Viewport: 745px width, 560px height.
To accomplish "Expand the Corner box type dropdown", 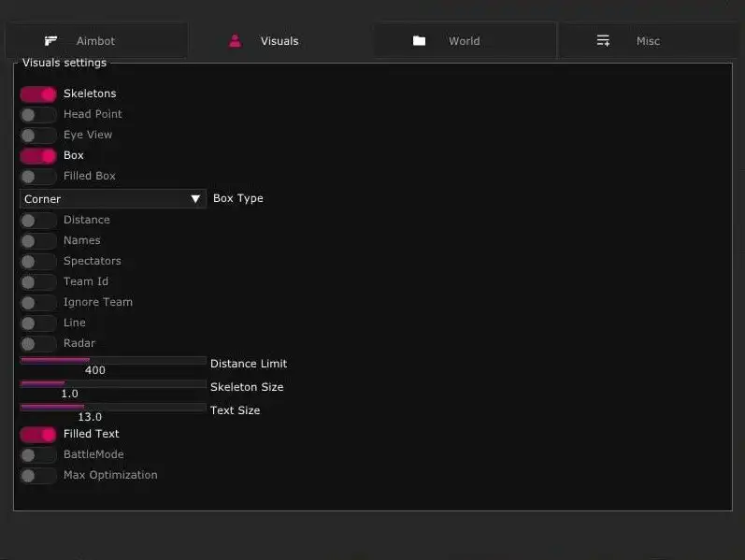I will (112, 199).
